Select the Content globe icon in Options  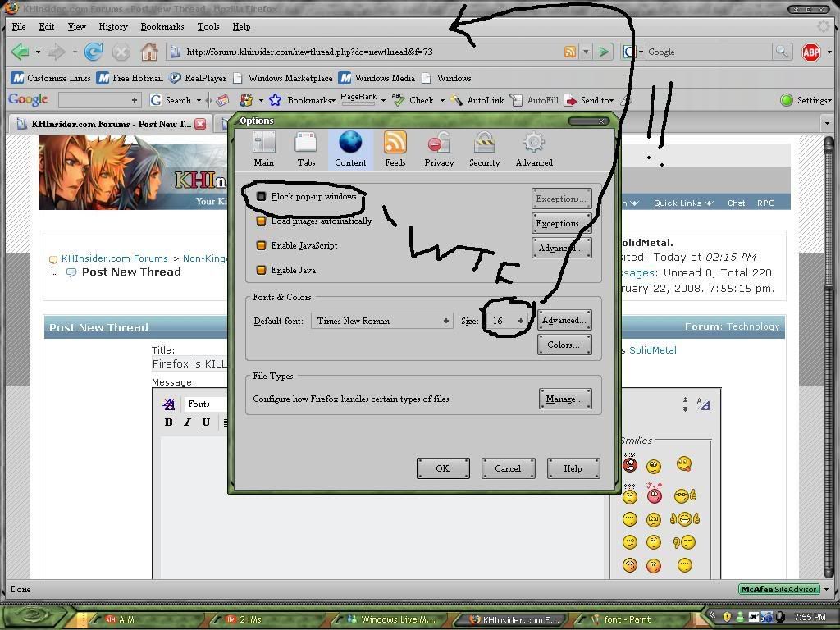point(350,149)
